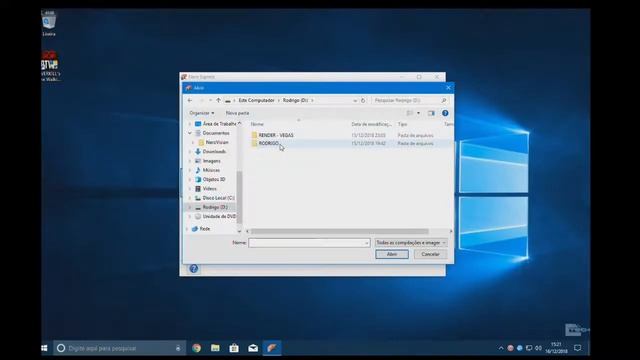Open the Organizar menu
Image resolution: width=640 pixels, height=360 pixels.
(x=202, y=113)
